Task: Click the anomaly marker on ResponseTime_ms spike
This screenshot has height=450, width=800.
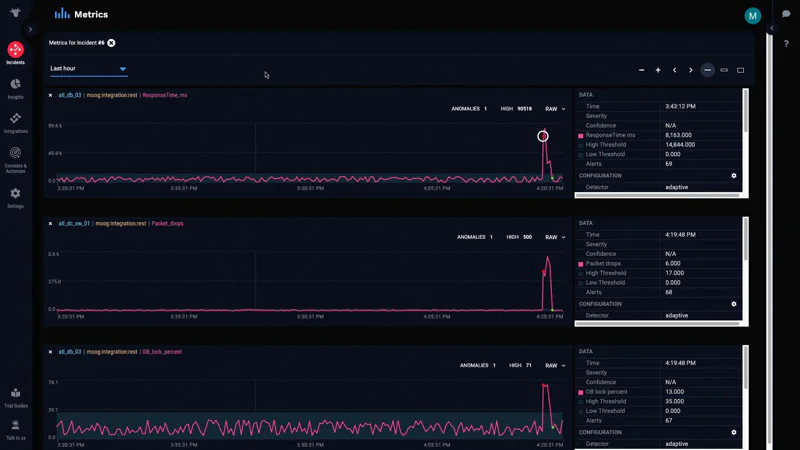Action: coord(543,136)
